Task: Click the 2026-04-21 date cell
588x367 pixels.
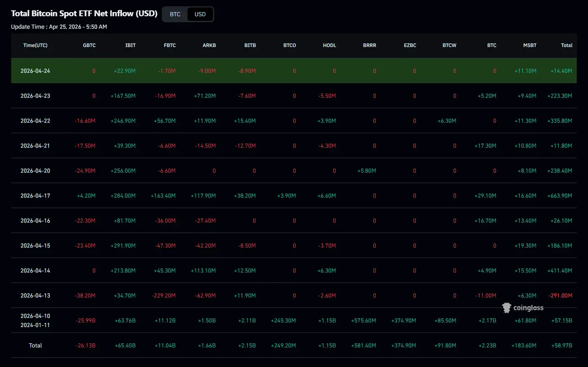Action: [35, 146]
